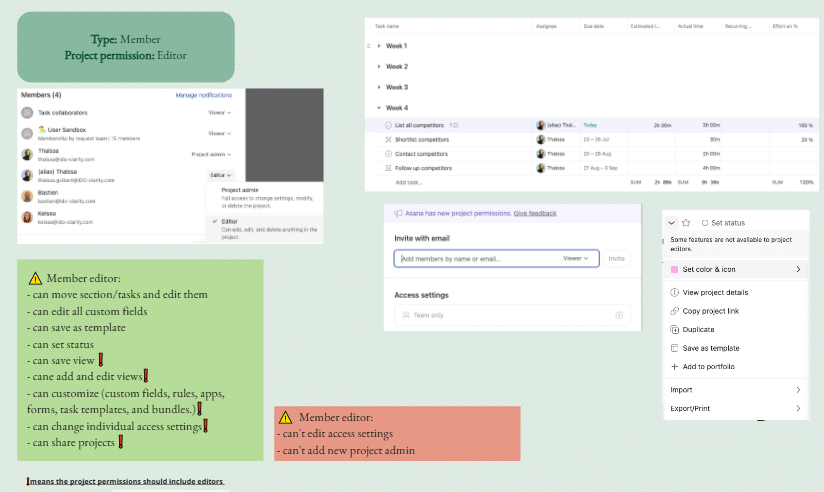The height and width of the screenshot is (492, 824).
Task: Click the info icon beside View project details
Action: (x=675, y=292)
